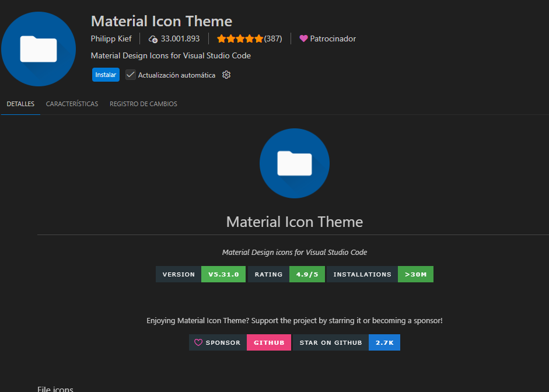Click the Rating 4.9/5 badge
The height and width of the screenshot is (392, 549).
pyautogui.click(x=286, y=274)
